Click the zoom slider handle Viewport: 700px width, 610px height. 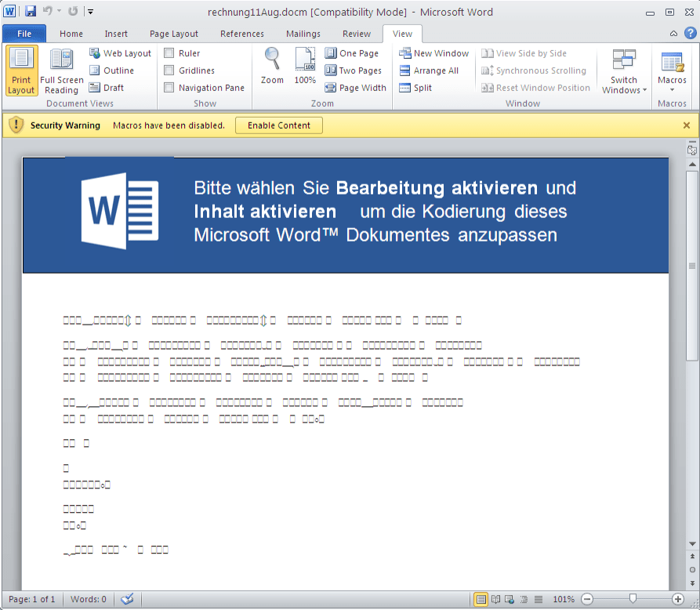pos(633,599)
